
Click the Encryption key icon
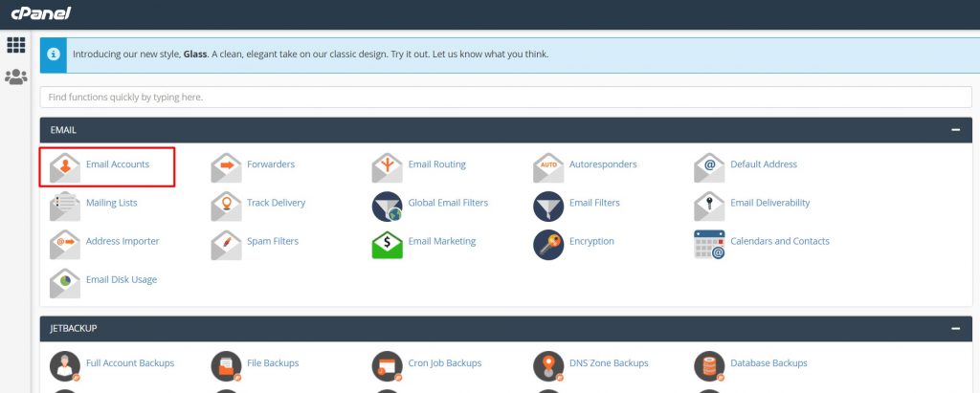click(548, 243)
